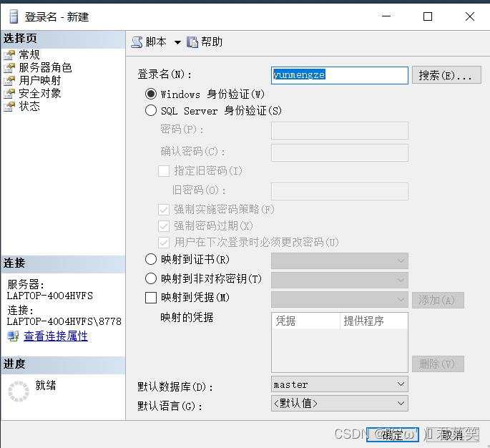The height and width of the screenshot is (448, 490).
Task: Select the 服务器角色 page icon
Action: point(9,68)
